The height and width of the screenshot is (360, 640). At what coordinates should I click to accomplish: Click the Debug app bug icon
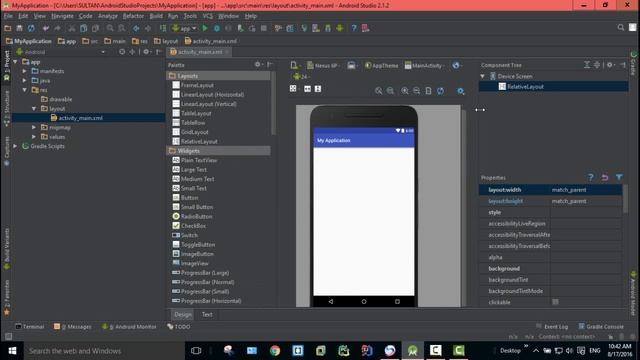[x=217, y=28]
